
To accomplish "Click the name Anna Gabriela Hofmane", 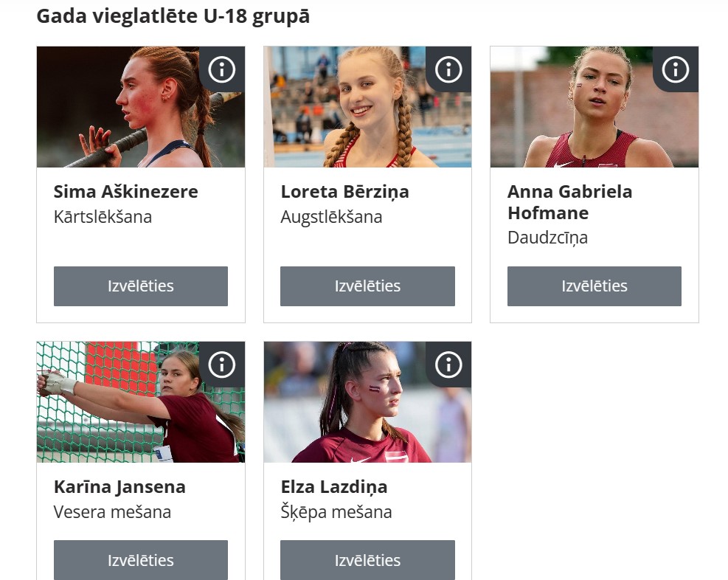I will click(x=569, y=202).
